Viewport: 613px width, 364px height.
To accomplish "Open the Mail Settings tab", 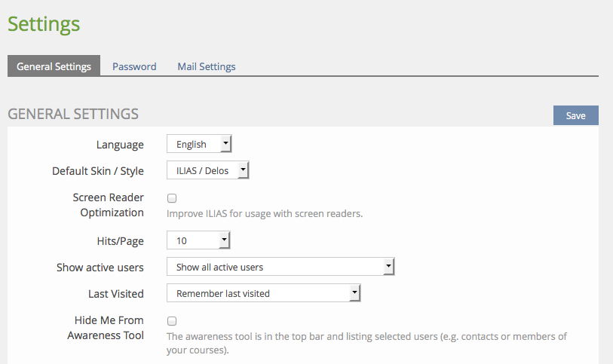I will coord(207,66).
